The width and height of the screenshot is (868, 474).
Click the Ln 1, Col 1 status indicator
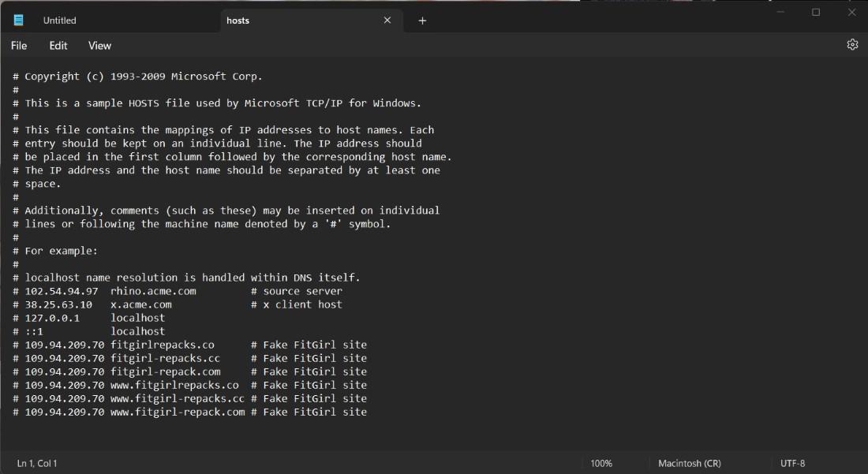coord(37,464)
